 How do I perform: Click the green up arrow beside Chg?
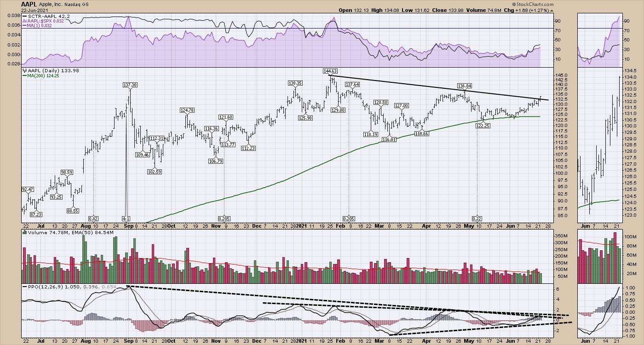(552, 10)
